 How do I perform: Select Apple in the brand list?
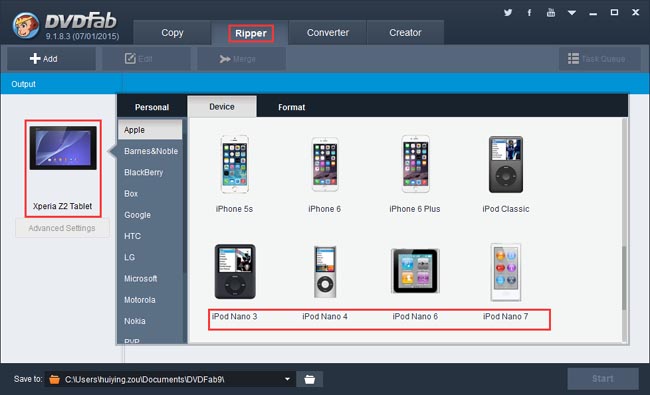150,130
